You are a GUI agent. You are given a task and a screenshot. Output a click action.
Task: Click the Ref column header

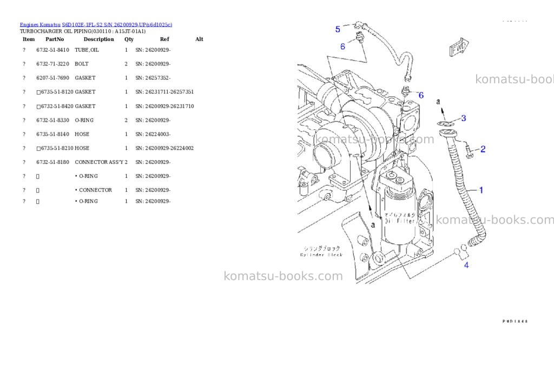pyautogui.click(x=164, y=39)
